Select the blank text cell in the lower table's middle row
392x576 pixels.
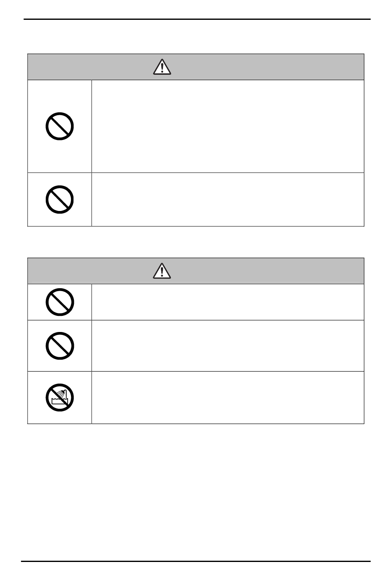point(228,346)
